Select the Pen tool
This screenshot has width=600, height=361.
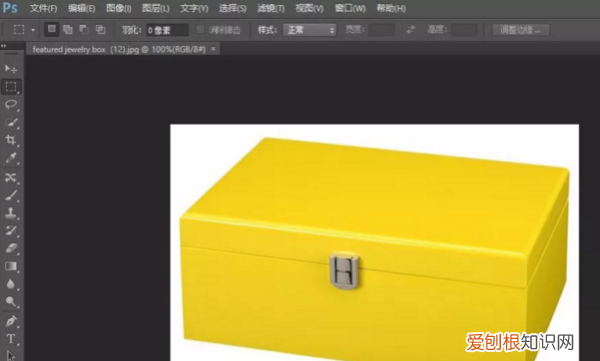coord(11,321)
